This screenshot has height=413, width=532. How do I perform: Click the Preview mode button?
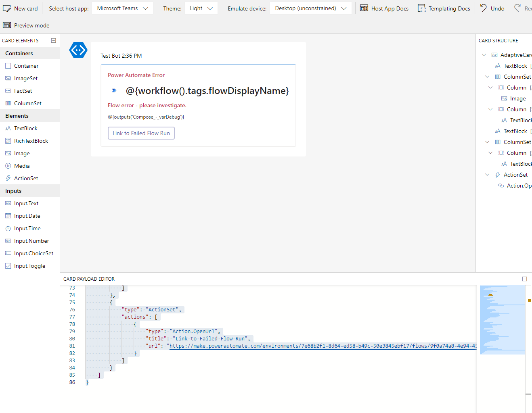pyautogui.click(x=26, y=25)
